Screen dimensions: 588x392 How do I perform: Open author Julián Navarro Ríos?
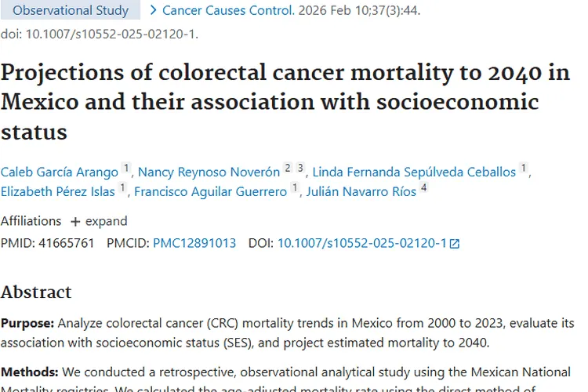(358, 191)
